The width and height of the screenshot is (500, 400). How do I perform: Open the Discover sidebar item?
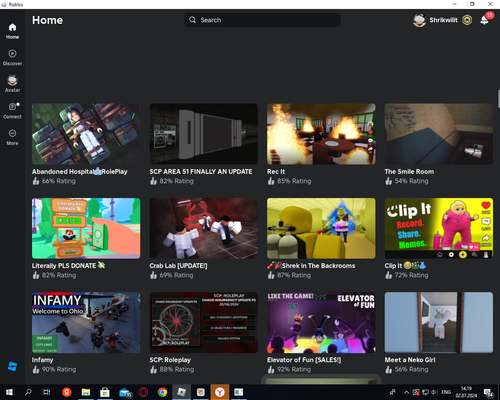click(x=12, y=57)
